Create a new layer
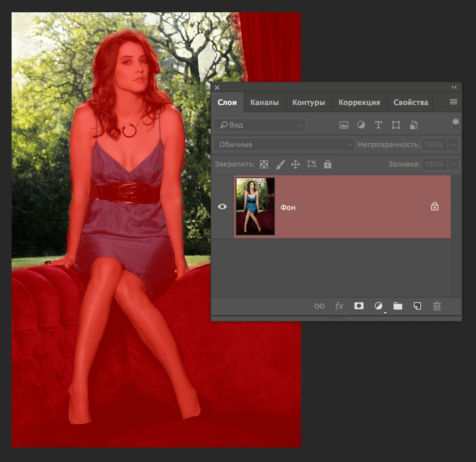The height and width of the screenshot is (462, 476). 417,306
